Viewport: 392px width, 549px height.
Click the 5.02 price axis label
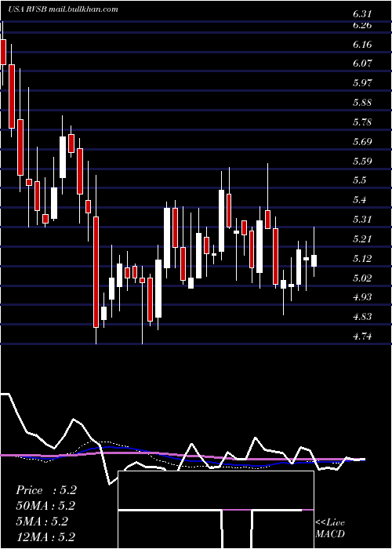(362, 278)
